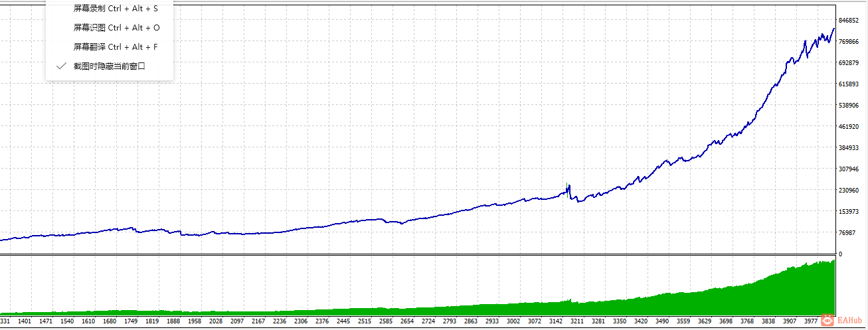Click the 153973 axis value

click(x=849, y=212)
